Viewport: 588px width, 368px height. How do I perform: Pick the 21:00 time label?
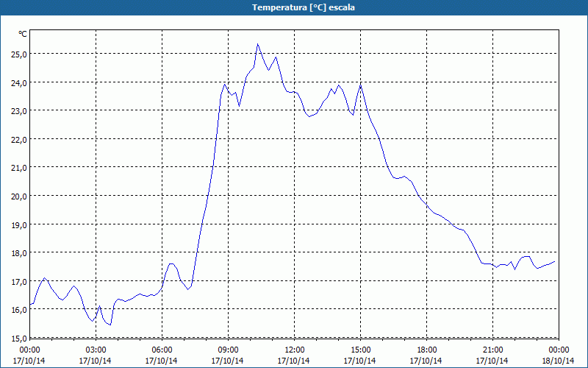tap(492, 350)
